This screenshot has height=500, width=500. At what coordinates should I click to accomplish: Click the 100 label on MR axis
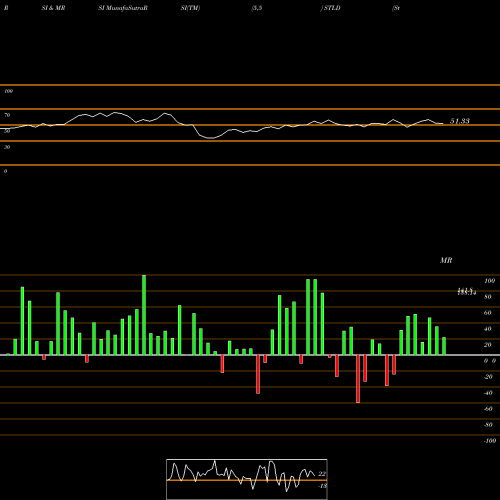pyautogui.click(x=489, y=281)
